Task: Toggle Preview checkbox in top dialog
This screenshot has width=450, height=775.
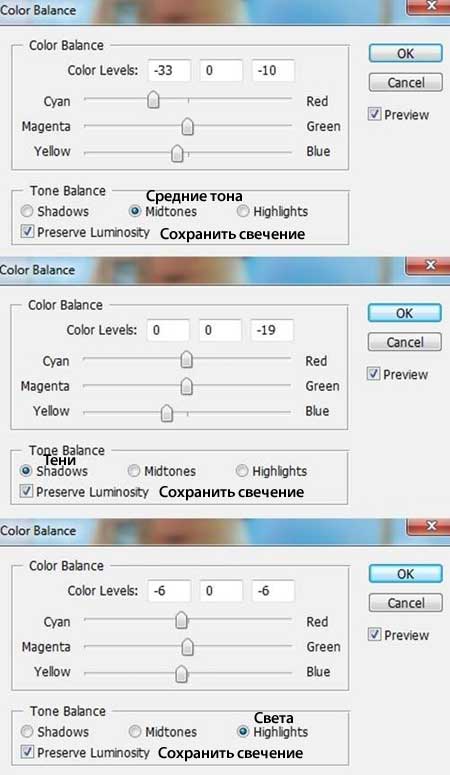Action: tap(374, 114)
